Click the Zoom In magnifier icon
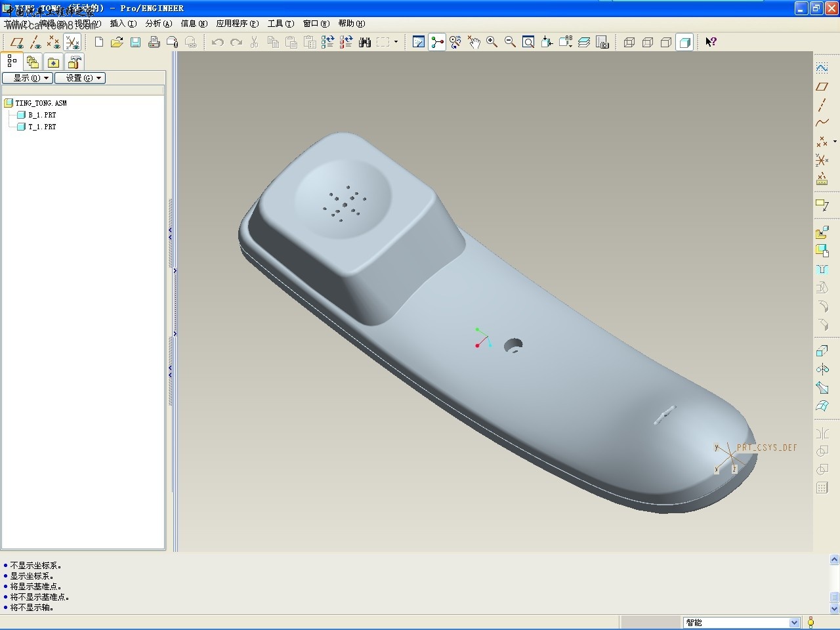 click(x=492, y=42)
